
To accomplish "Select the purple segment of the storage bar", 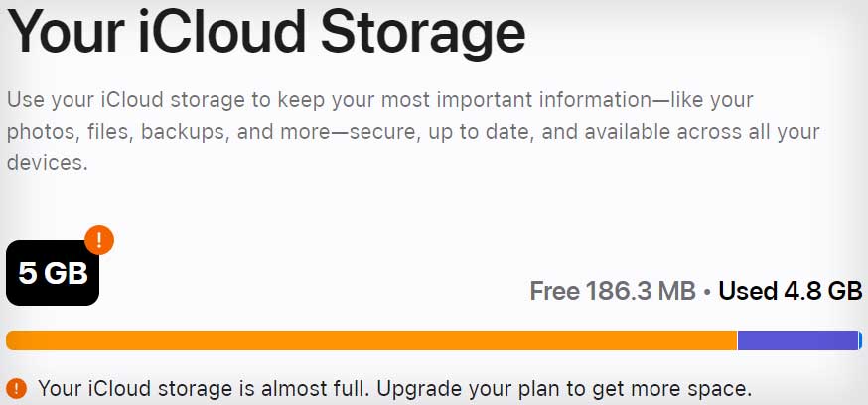I will pos(796,340).
